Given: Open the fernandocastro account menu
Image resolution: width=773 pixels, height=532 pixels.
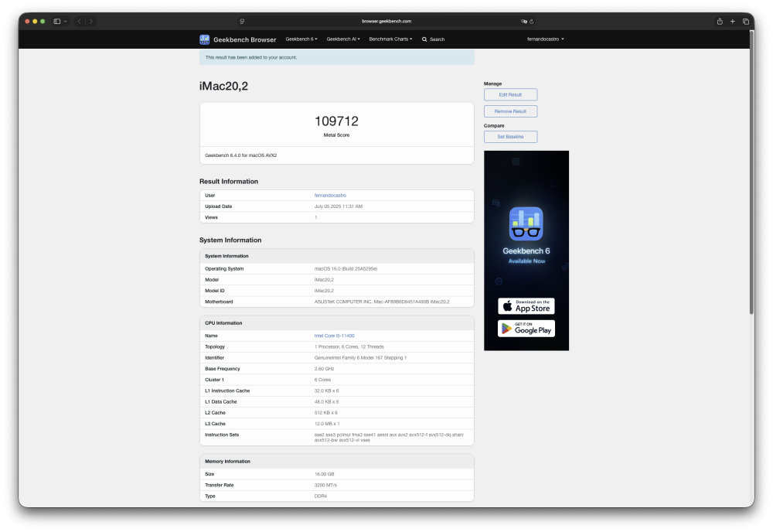Looking at the screenshot, I should click(x=545, y=39).
